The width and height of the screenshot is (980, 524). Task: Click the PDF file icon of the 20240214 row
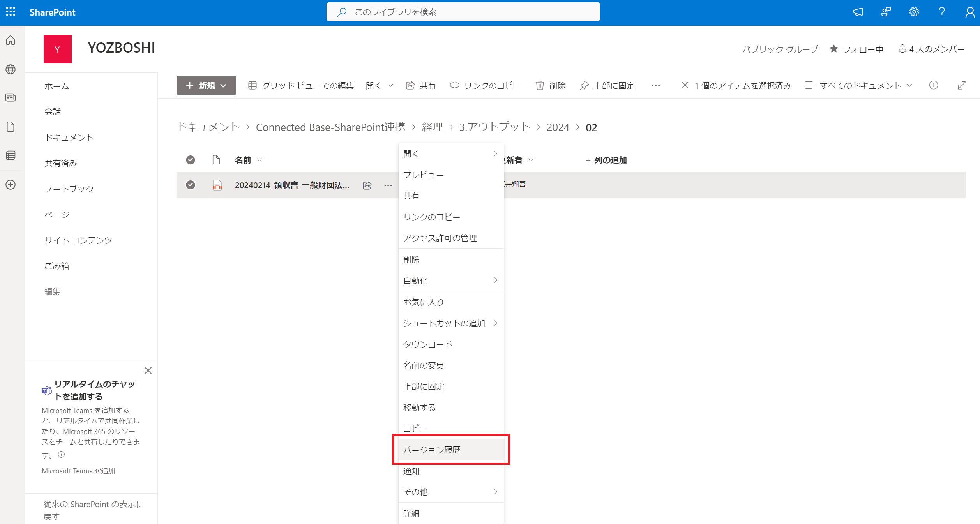(x=217, y=185)
